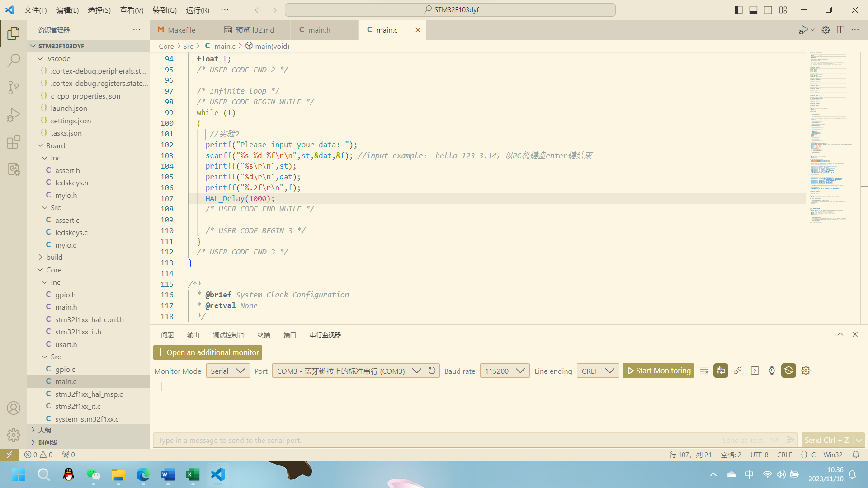Open the Line ending CRLF dropdown
Image resolution: width=868 pixels, height=488 pixels.
(x=598, y=371)
